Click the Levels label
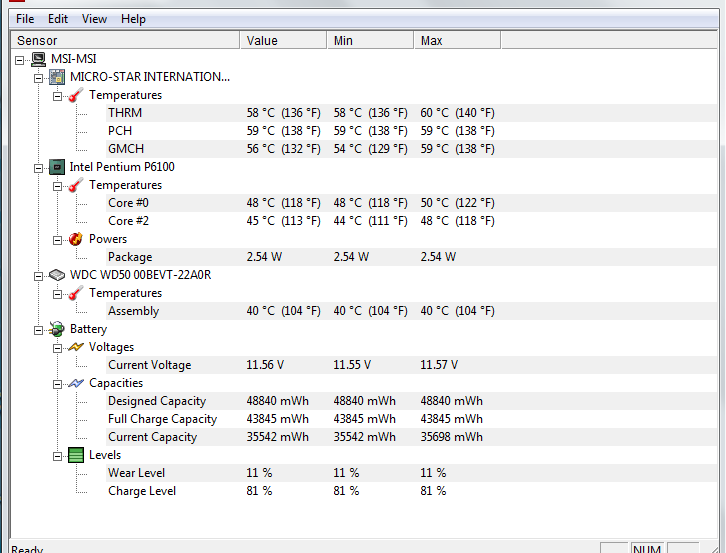Screen dimensions: 726x553 pyautogui.click(x=105, y=455)
